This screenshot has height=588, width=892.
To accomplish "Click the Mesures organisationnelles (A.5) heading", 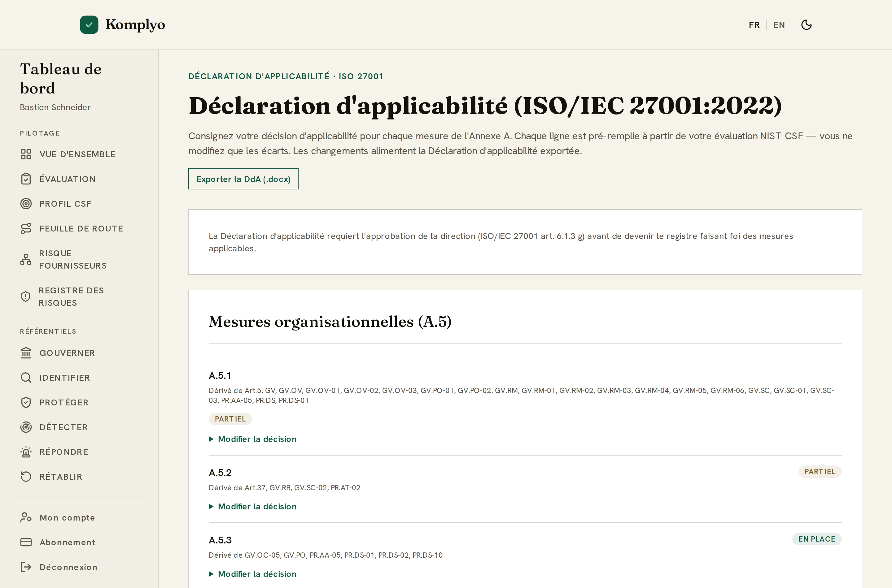I will click(x=330, y=322).
